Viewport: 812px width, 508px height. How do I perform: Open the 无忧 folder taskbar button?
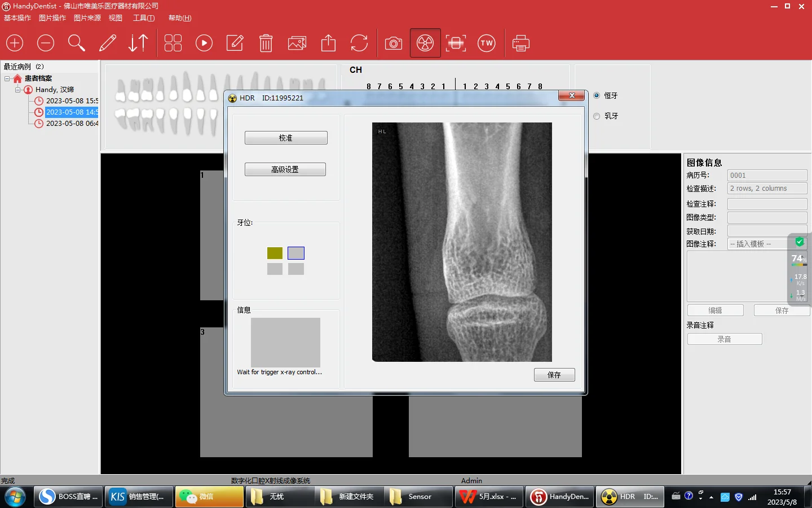(x=280, y=497)
